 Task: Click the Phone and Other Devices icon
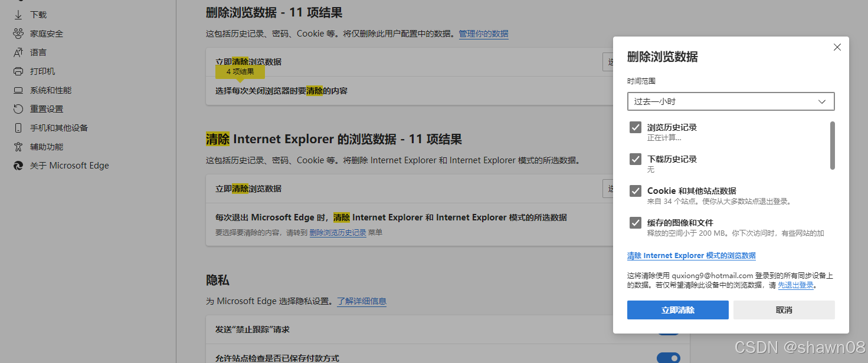click(x=18, y=128)
